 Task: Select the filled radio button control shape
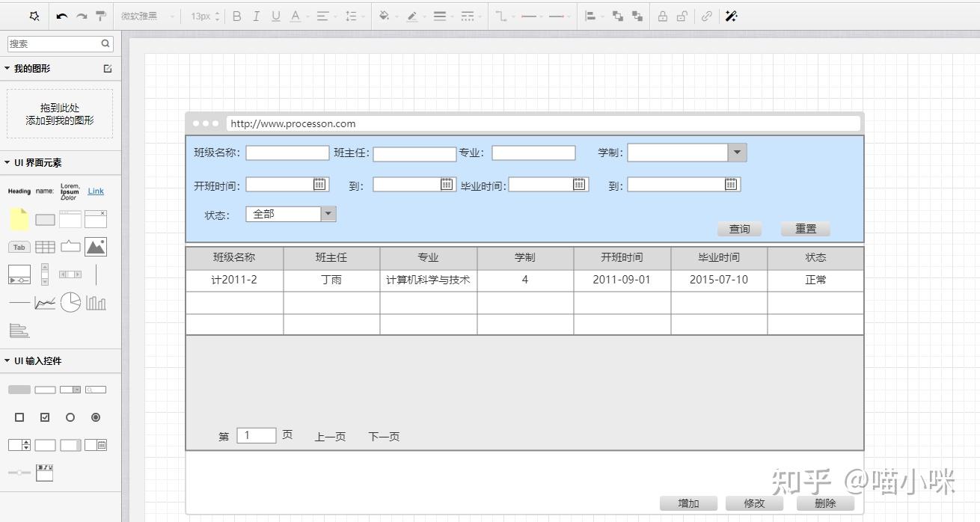point(96,417)
